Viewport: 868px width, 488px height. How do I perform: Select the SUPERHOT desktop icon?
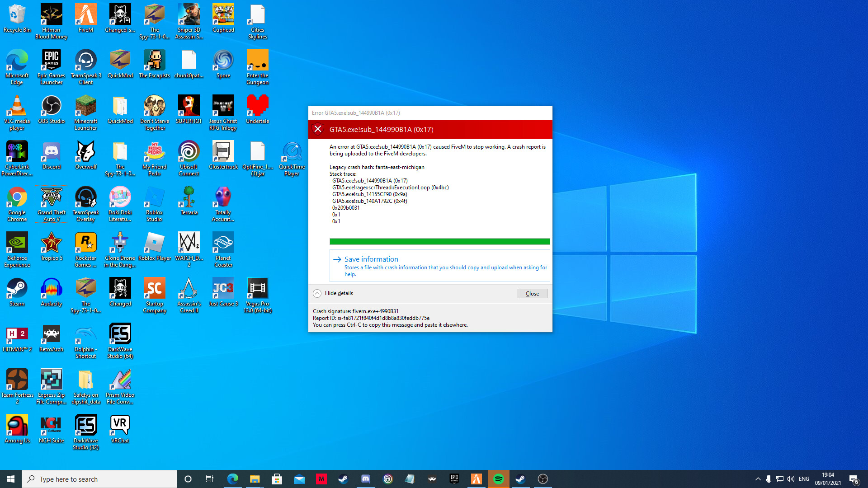pyautogui.click(x=189, y=110)
